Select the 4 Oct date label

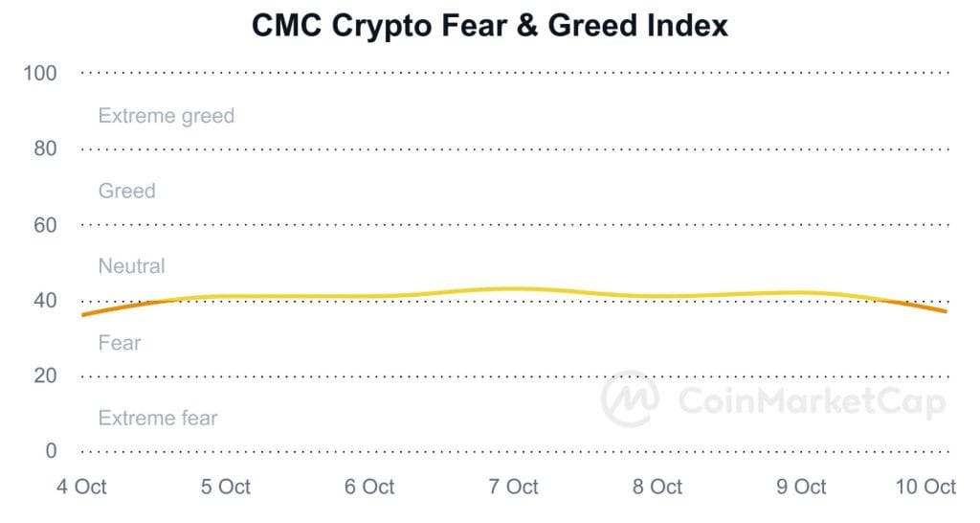pyautogui.click(x=81, y=487)
